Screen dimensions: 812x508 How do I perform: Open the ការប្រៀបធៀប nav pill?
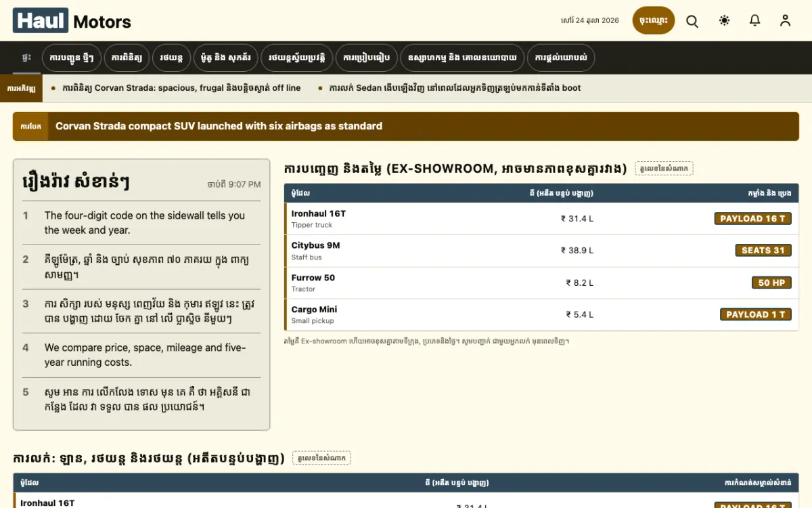(366, 58)
